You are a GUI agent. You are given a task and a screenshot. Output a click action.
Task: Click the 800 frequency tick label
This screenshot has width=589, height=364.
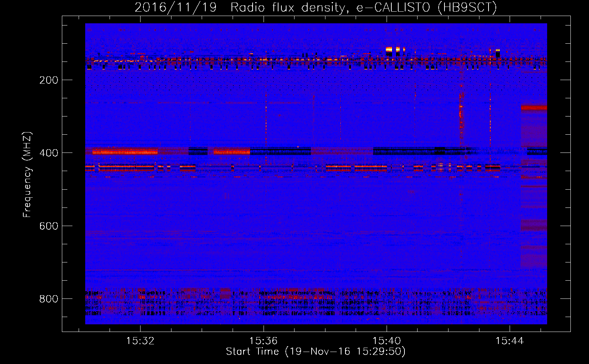(x=49, y=299)
